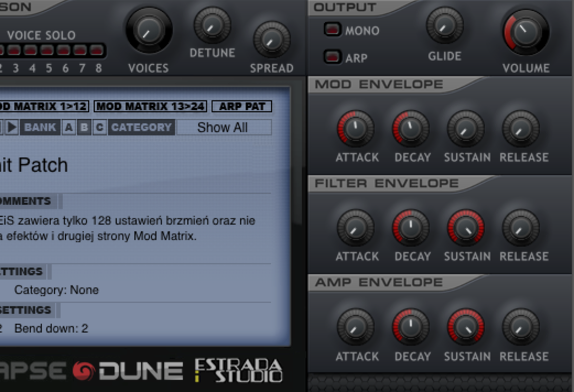Adjust Amp Envelope Decay knob
The height and width of the screenshot is (392, 574).
coord(411,327)
